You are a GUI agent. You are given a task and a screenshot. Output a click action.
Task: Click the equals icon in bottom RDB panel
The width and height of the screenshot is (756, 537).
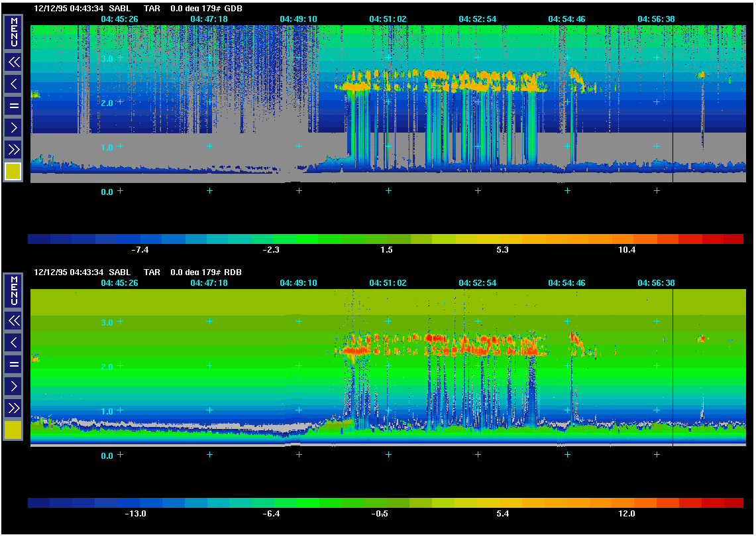(x=14, y=364)
